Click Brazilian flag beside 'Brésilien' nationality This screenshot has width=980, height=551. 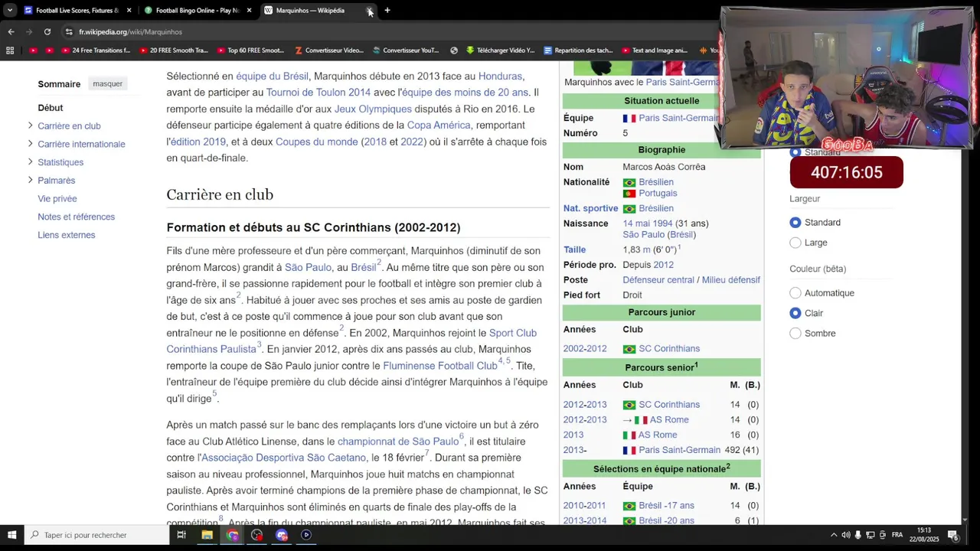pyautogui.click(x=629, y=183)
